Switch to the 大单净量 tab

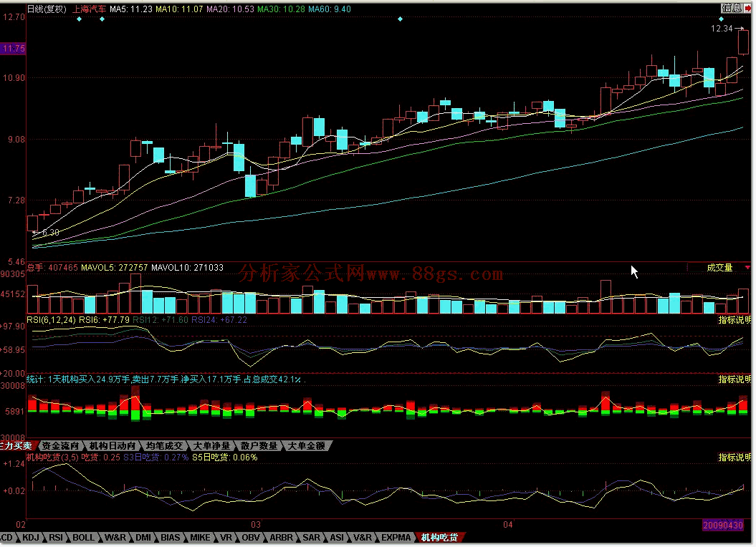[x=212, y=446]
